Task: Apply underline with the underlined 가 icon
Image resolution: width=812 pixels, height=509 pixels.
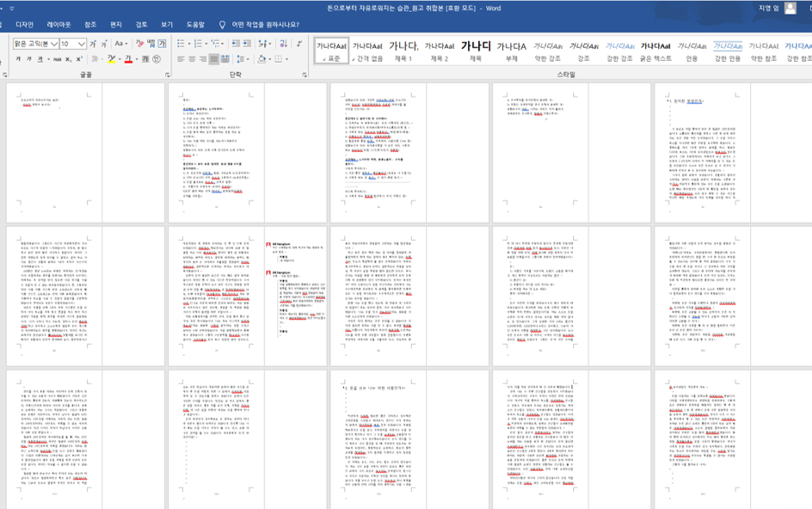Action: (40, 59)
